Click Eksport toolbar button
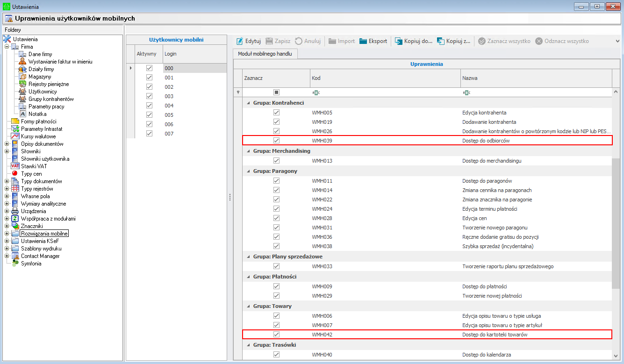 tap(373, 41)
